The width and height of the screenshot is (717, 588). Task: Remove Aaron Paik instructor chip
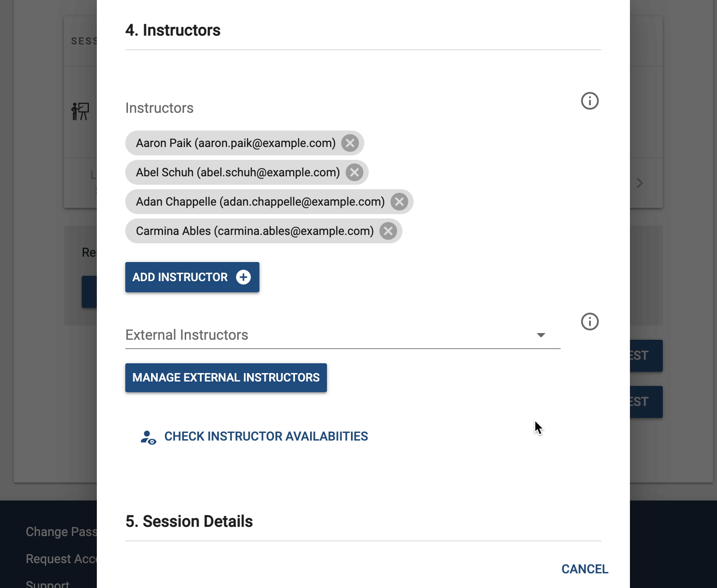click(x=350, y=143)
